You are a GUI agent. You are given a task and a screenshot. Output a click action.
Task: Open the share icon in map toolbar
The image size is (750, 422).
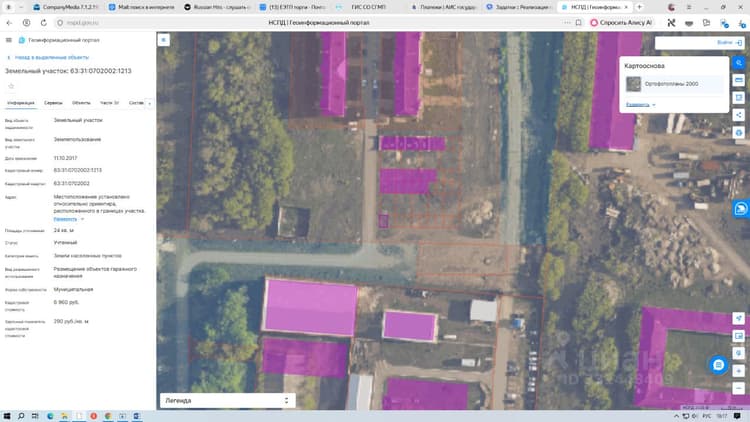[739, 115]
